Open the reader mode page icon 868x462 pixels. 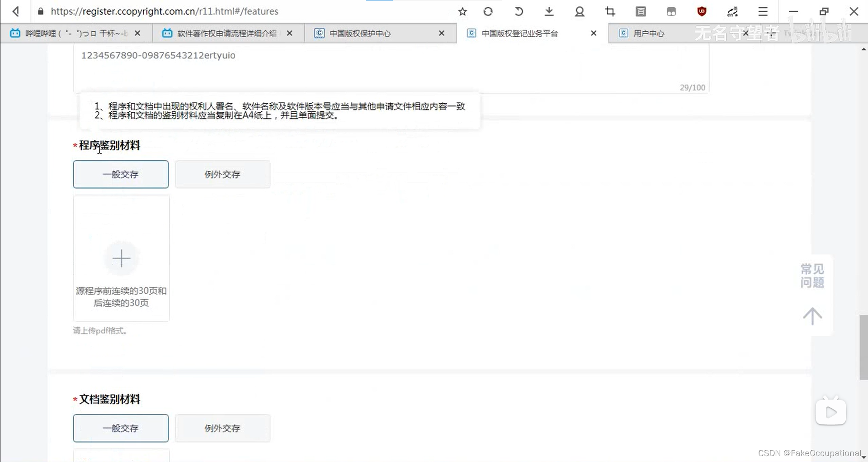pos(641,11)
